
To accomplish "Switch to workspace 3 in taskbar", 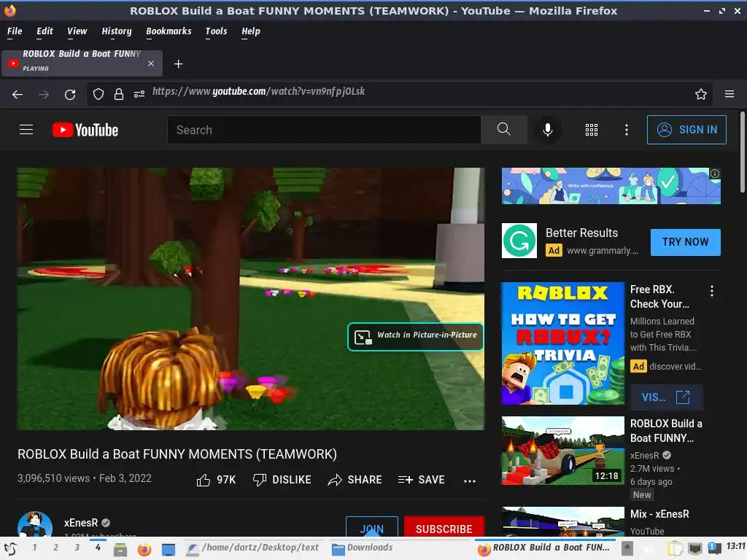I will pos(77,548).
